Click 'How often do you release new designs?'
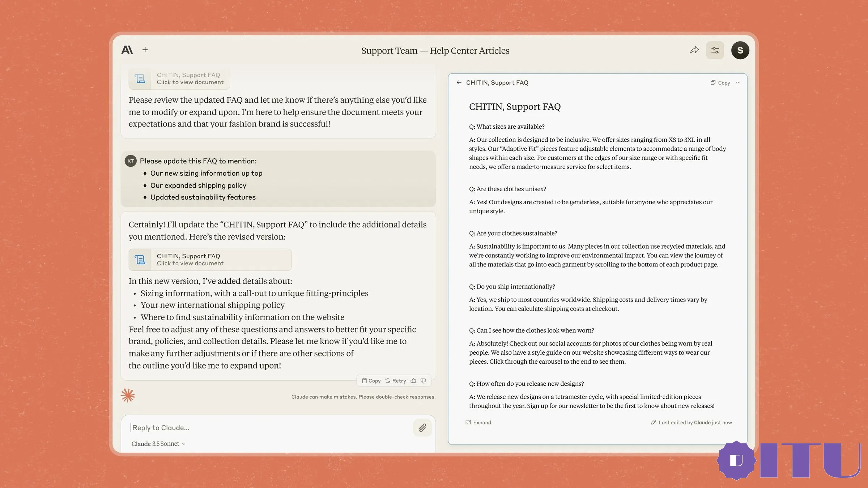The width and height of the screenshot is (868, 488). click(527, 384)
